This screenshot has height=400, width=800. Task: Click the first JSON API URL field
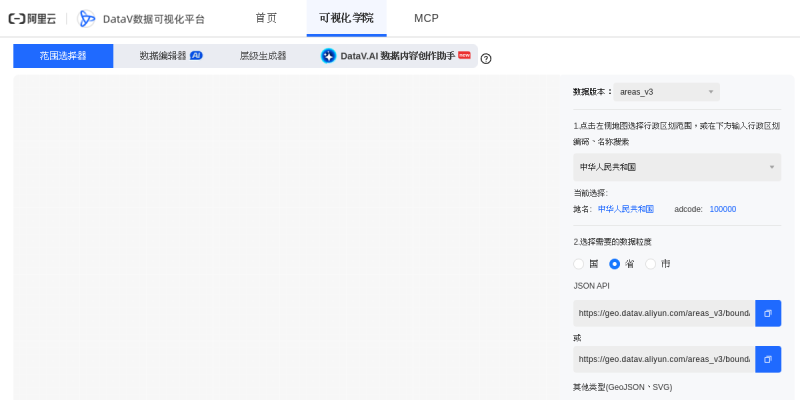[664, 313]
